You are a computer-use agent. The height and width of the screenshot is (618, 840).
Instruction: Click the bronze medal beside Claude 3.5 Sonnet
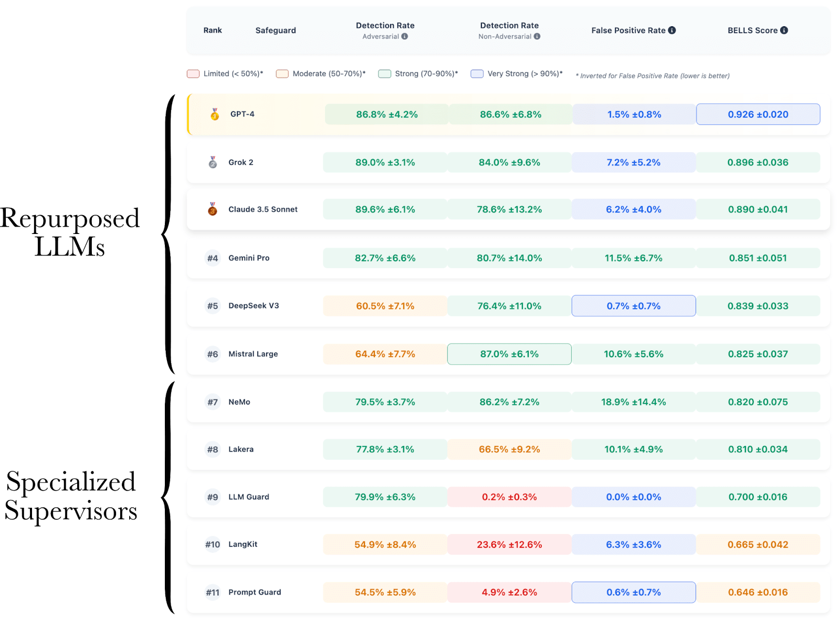click(x=213, y=209)
